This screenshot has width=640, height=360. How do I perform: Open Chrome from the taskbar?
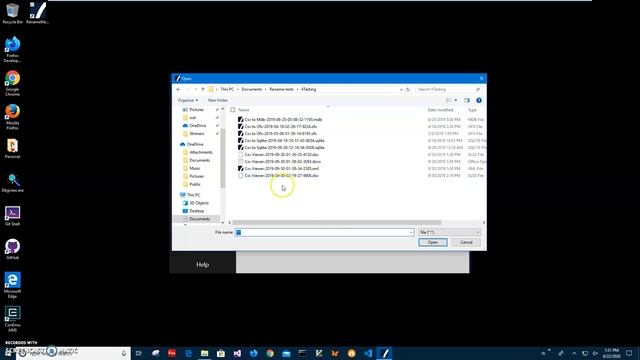pyautogui.click(x=270, y=353)
